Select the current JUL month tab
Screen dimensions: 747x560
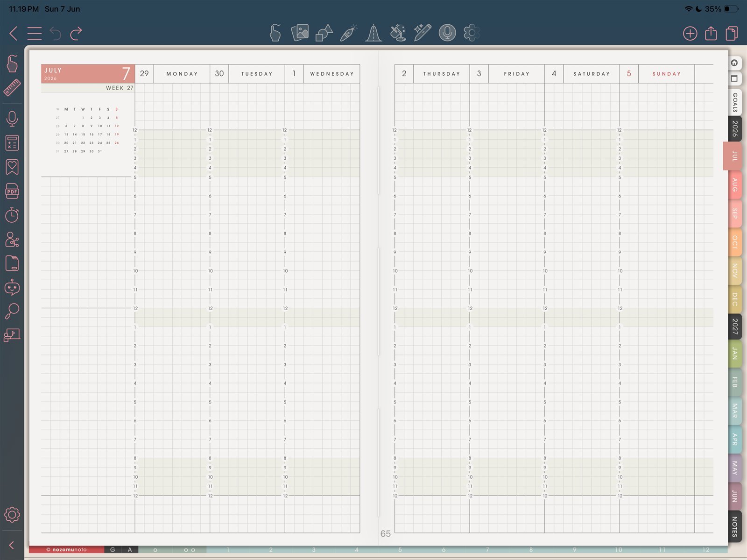coord(733,156)
